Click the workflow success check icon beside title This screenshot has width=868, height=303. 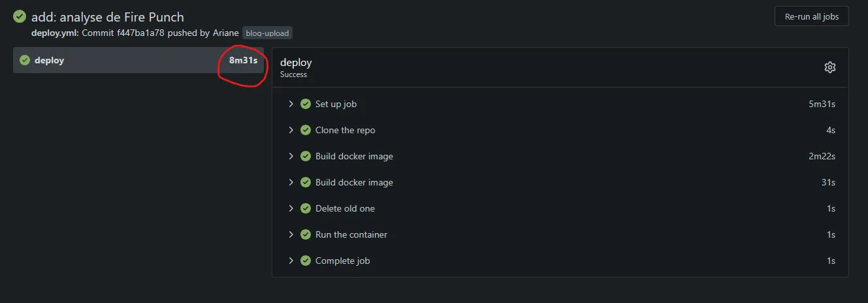[x=20, y=17]
